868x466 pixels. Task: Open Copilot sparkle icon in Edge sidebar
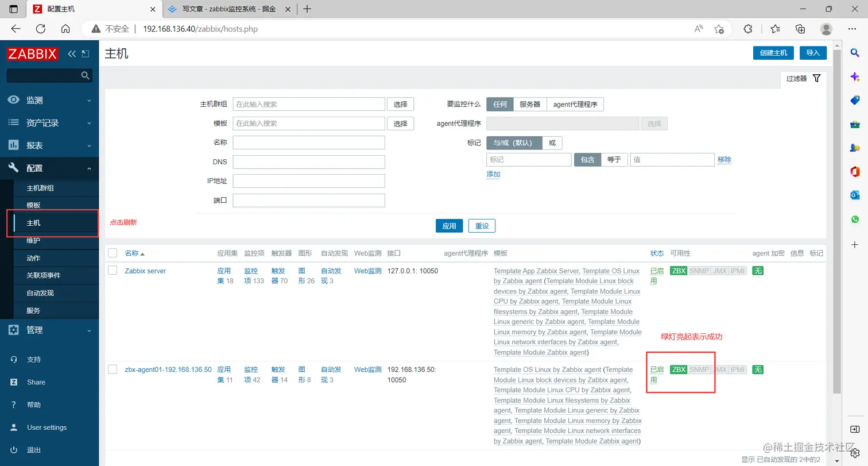pos(855,76)
